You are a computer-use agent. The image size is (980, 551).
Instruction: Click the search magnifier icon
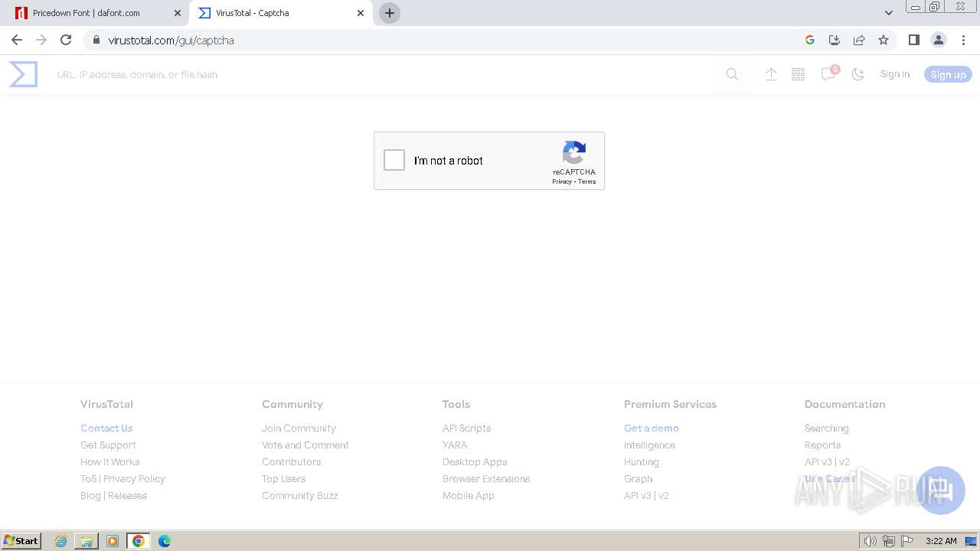(733, 74)
